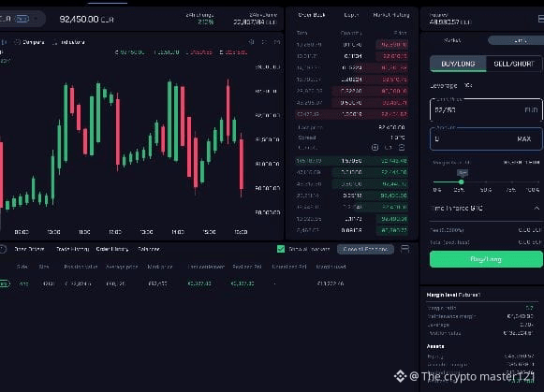Click the Spread row in order book

(351, 138)
